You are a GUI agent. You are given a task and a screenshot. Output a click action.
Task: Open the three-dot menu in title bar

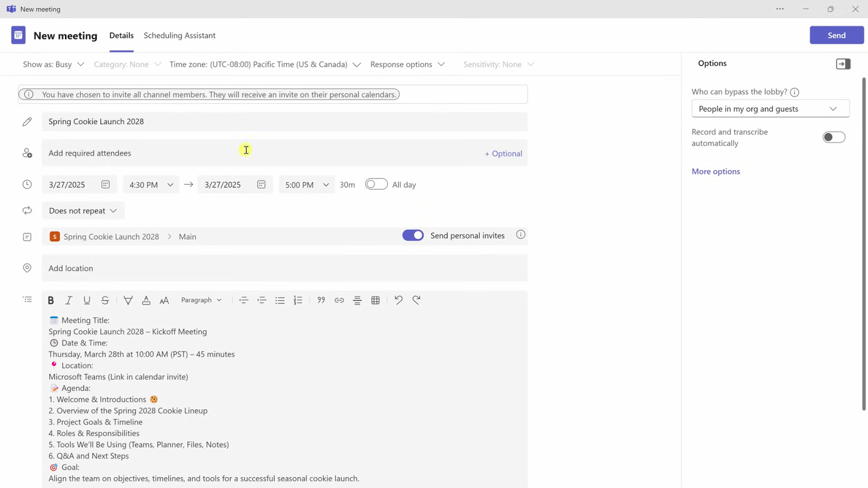[x=780, y=9]
